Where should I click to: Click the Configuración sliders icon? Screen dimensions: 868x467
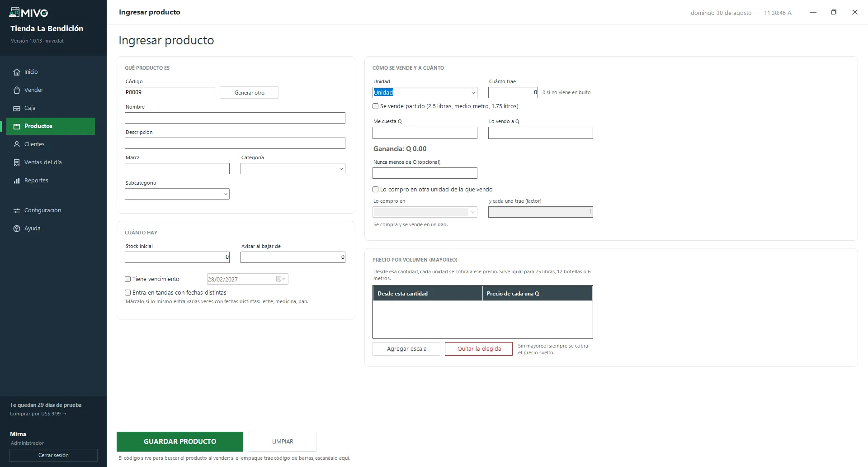pos(17,210)
